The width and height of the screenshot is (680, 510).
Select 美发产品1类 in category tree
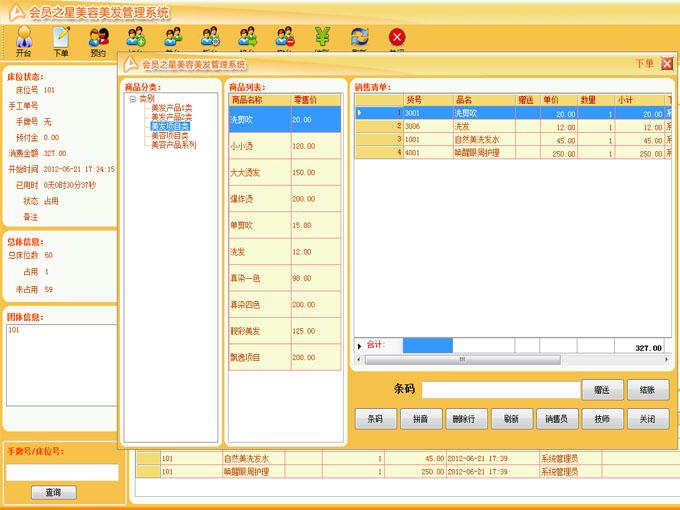[171, 108]
